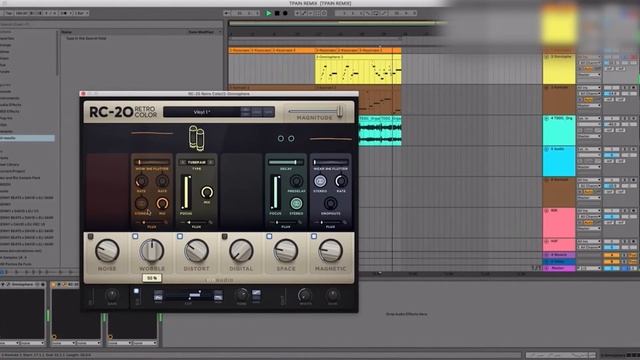The image size is (640, 360).
Task: Toggle the Wobble module enable switch
Action: [x=135, y=236]
